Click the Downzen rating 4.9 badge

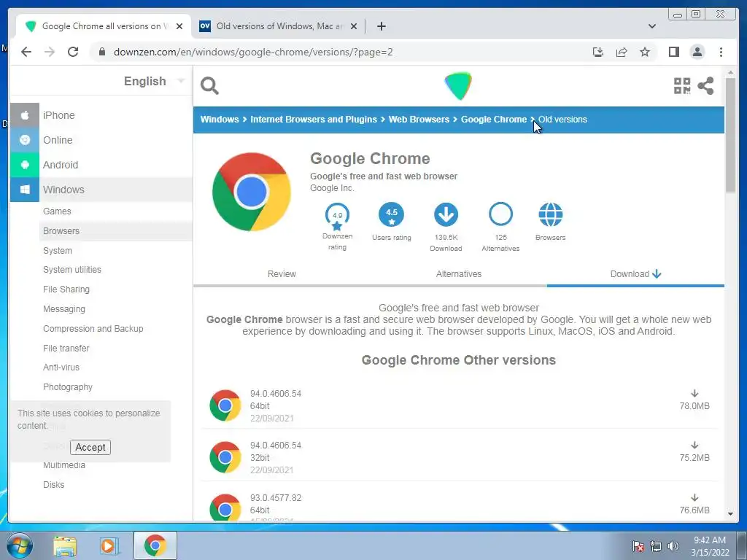click(337, 216)
